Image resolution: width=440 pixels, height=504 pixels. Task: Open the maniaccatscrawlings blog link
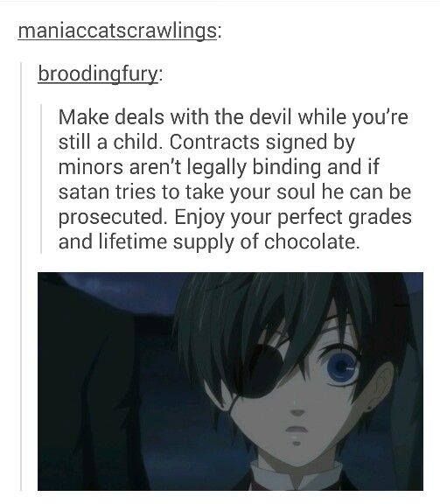pos(117,31)
